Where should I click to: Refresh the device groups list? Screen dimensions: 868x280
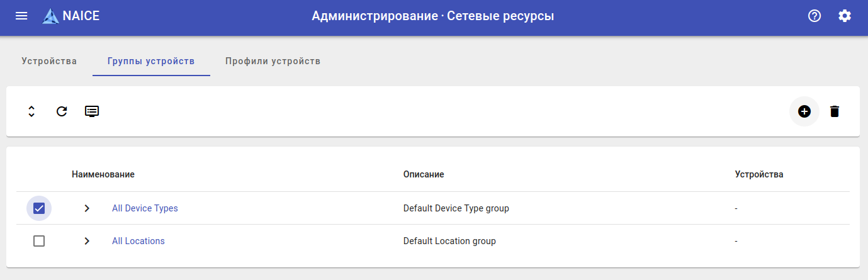point(62,111)
